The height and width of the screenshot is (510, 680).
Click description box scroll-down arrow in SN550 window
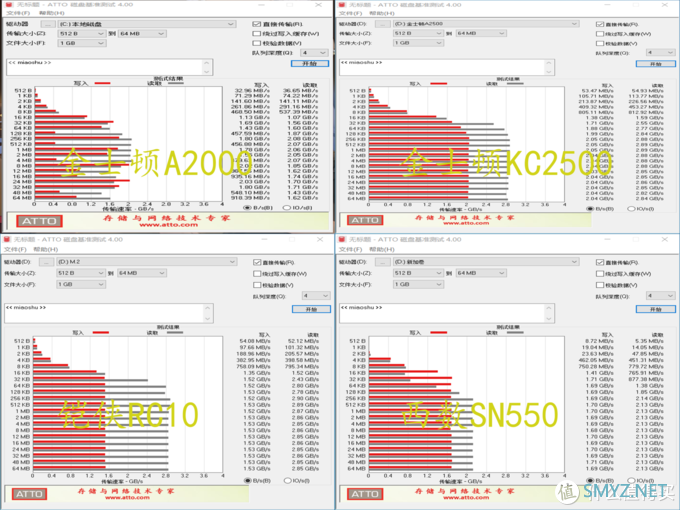pos(549,318)
